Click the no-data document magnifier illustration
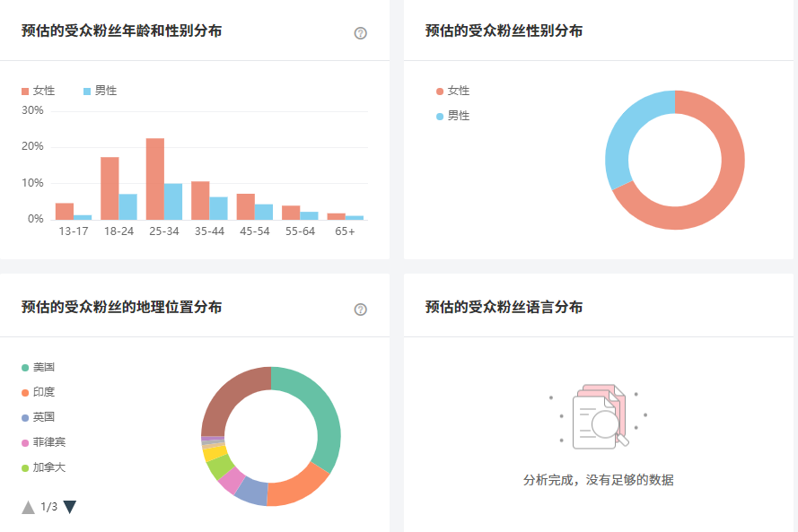This screenshot has height=532, width=798. pyautogui.click(x=600, y=417)
